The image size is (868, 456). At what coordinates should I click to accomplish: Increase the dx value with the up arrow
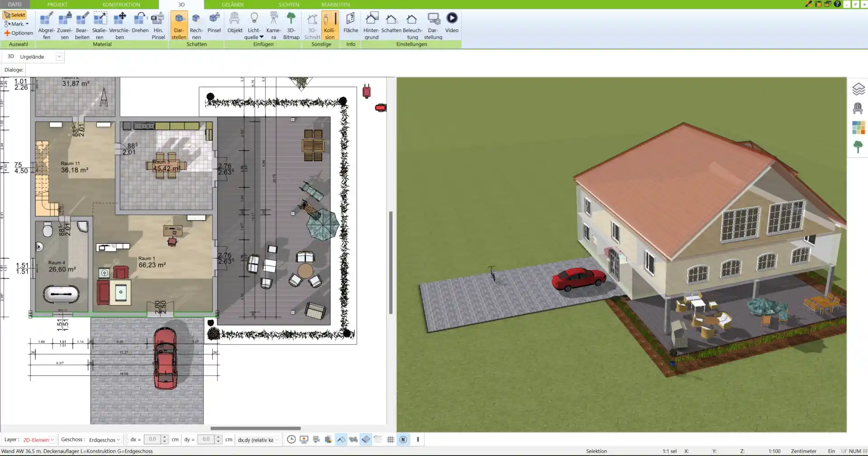click(x=165, y=437)
